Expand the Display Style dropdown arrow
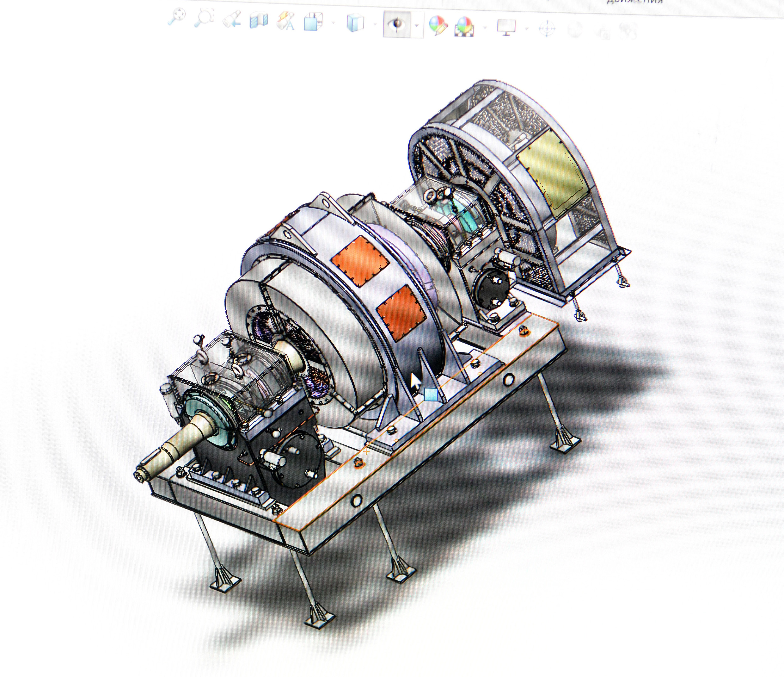784x677 pixels. click(375, 24)
